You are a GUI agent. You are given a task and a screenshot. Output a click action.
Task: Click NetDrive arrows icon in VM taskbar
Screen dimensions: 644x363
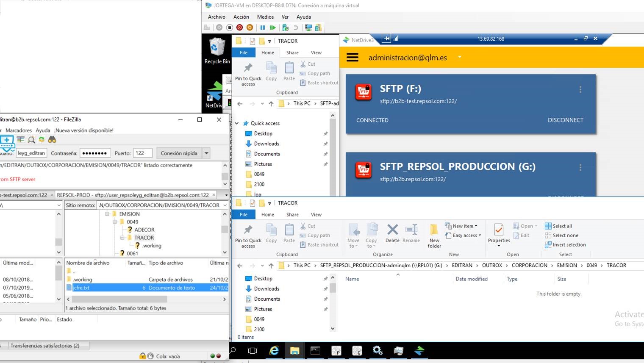(419, 351)
